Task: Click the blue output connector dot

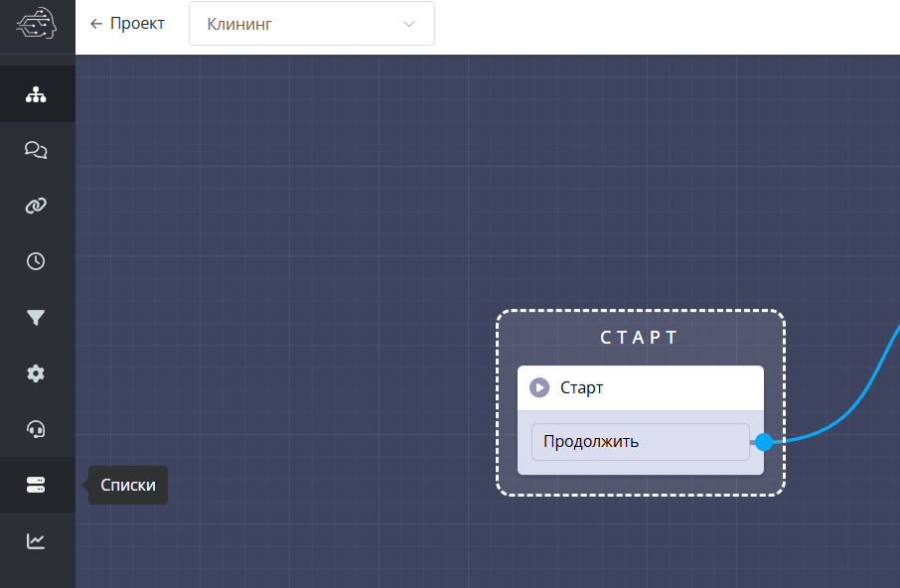Action: 763,442
